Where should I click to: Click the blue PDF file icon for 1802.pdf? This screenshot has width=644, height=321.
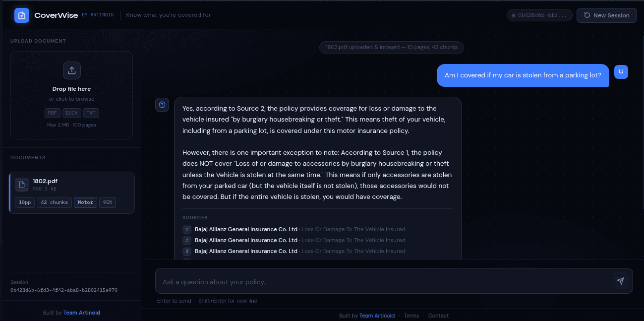pos(21,184)
